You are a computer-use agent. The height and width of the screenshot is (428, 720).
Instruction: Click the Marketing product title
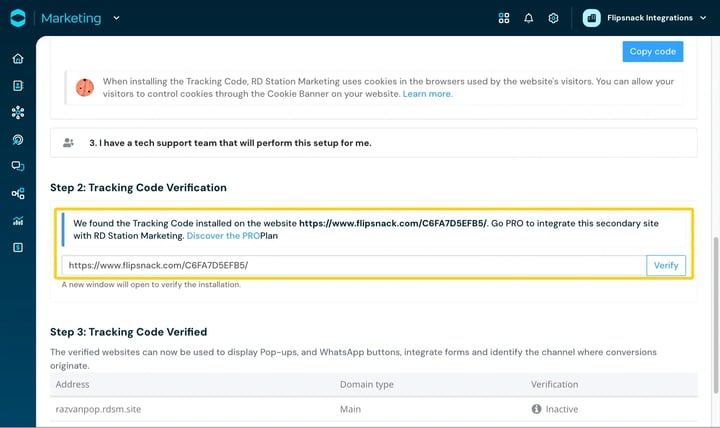pyautogui.click(x=71, y=18)
